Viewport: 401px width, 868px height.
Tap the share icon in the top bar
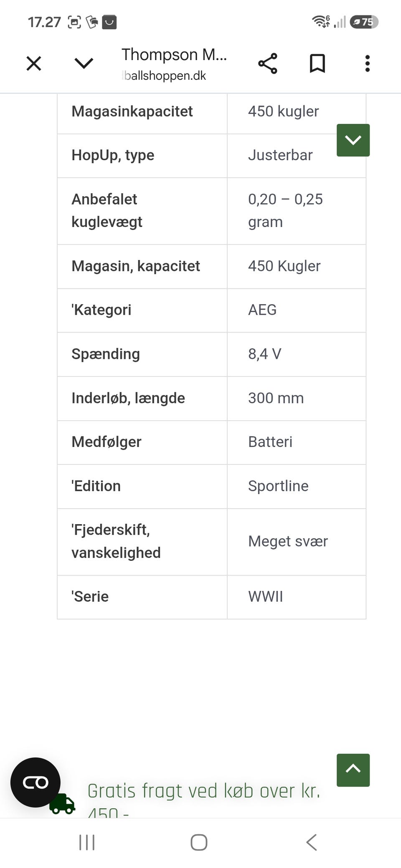coord(268,64)
